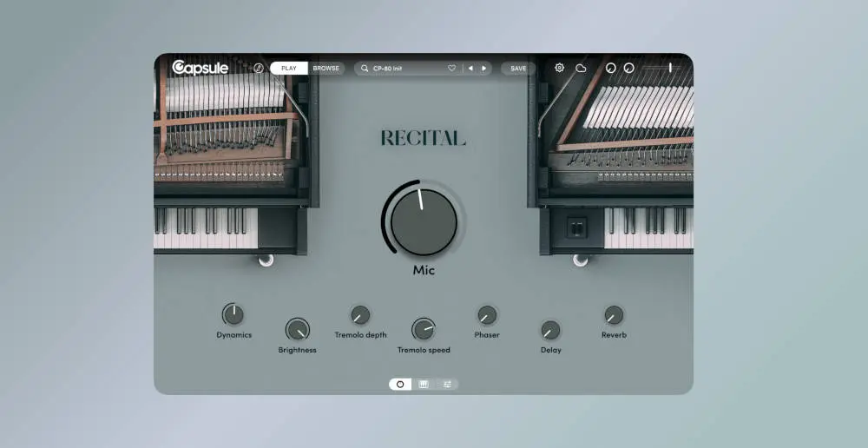Click the Capsule logo
Viewport: 868px width, 448px height.
coord(200,68)
